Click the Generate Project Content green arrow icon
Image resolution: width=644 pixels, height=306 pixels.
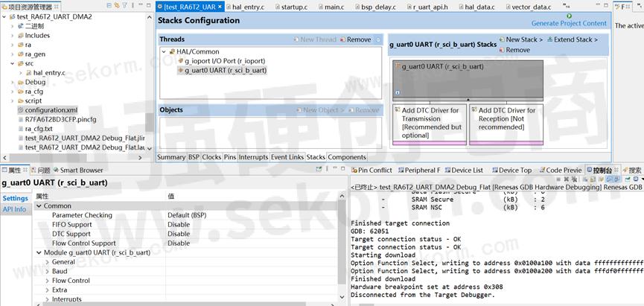click(570, 16)
